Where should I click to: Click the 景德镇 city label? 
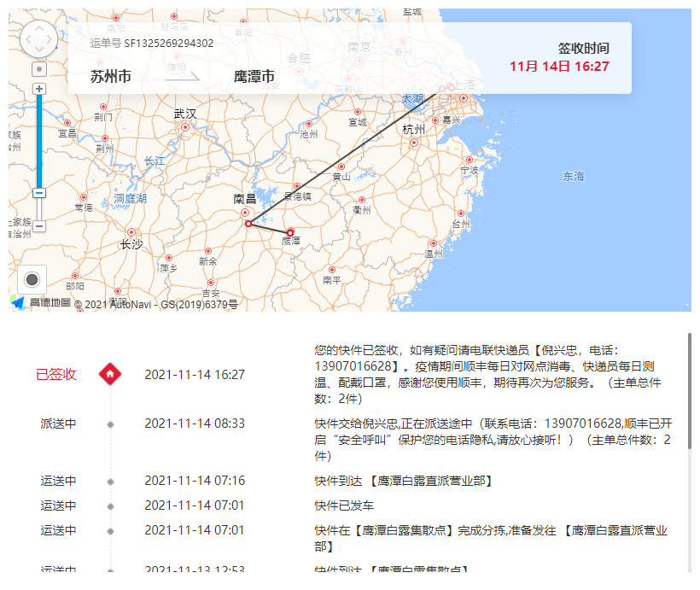(x=297, y=196)
